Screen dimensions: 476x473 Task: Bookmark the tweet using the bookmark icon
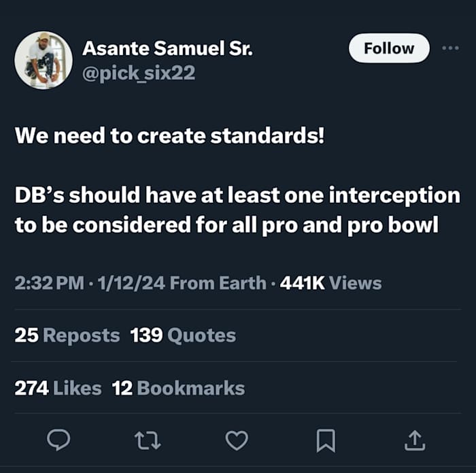pyautogui.click(x=326, y=441)
